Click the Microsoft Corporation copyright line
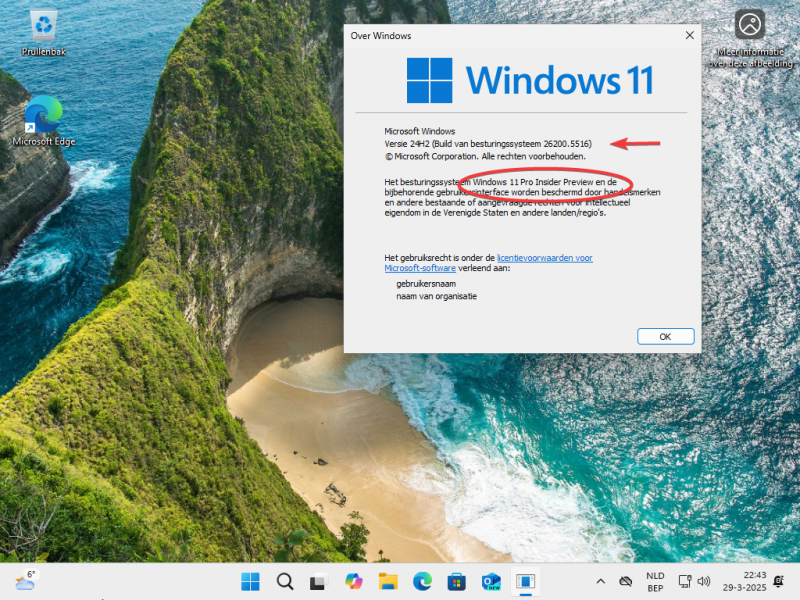The height and width of the screenshot is (600, 800). (485, 157)
